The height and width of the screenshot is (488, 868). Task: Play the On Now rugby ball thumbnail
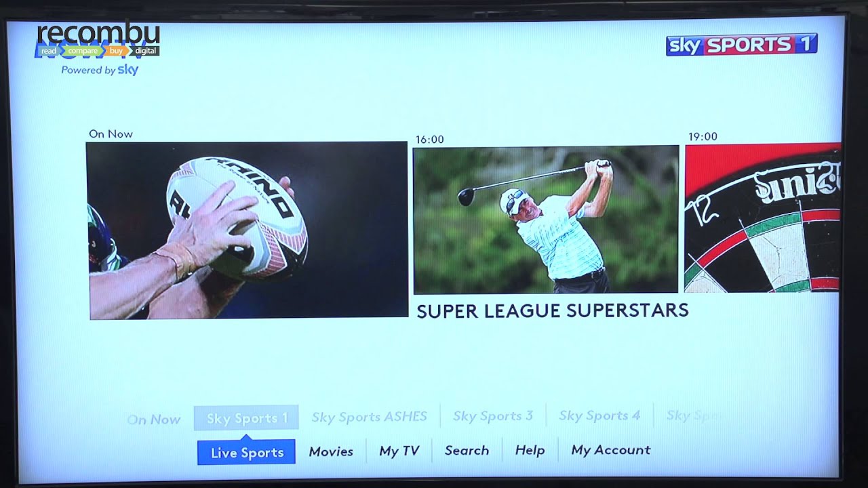point(248,230)
